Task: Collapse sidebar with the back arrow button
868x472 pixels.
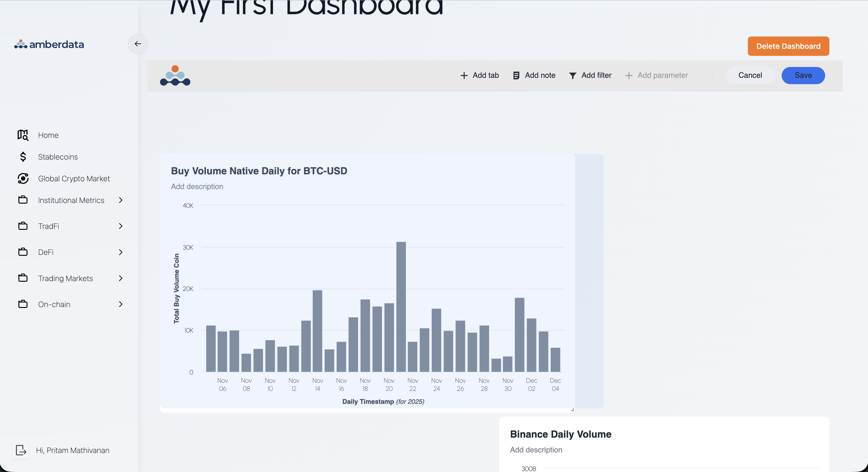Action: click(x=138, y=44)
